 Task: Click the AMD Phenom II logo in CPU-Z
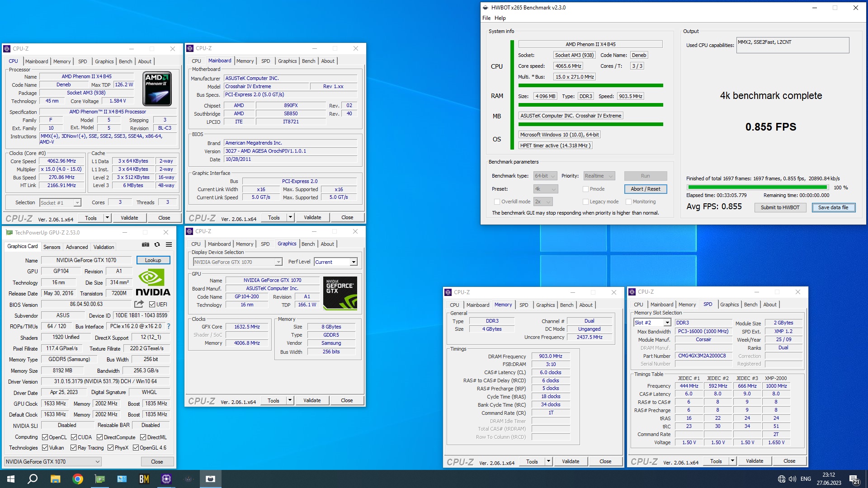pos(157,89)
